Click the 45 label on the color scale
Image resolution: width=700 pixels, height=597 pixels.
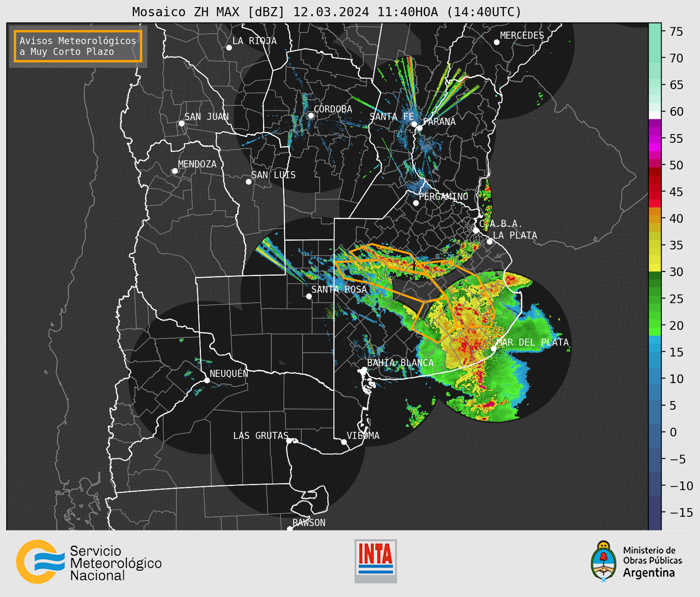(x=676, y=192)
